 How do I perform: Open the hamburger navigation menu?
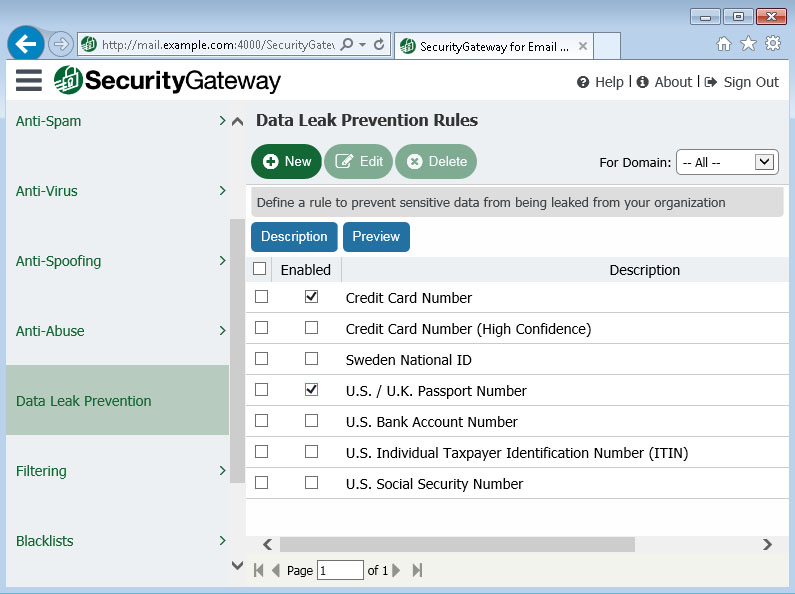pyautogui.click(x=28, y=81)
